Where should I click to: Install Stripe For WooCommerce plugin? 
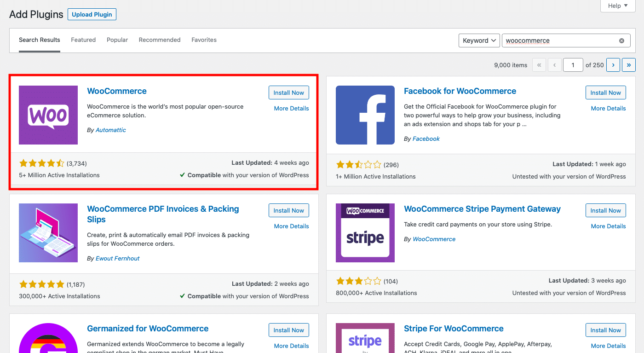pos(606,330)
